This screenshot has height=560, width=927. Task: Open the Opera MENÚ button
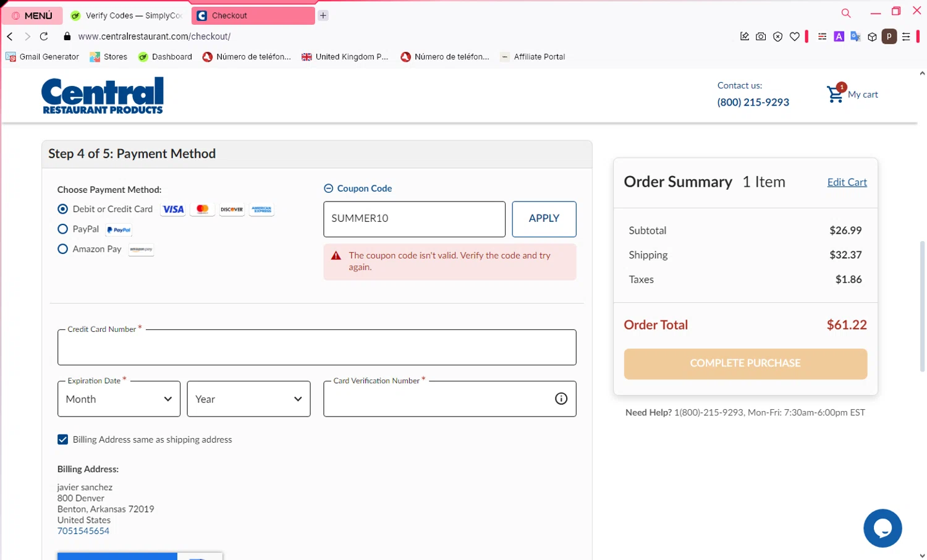[32, 15]
